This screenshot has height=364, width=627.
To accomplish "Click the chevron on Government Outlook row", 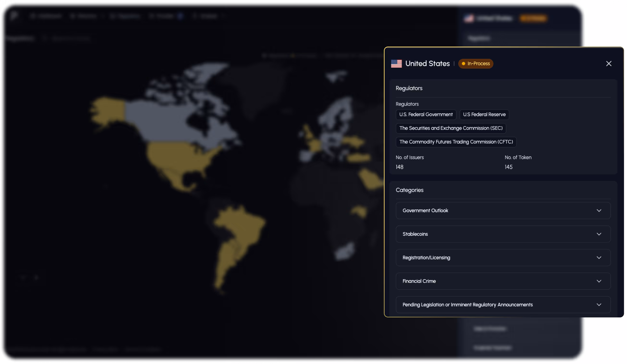I will point(599,211).
